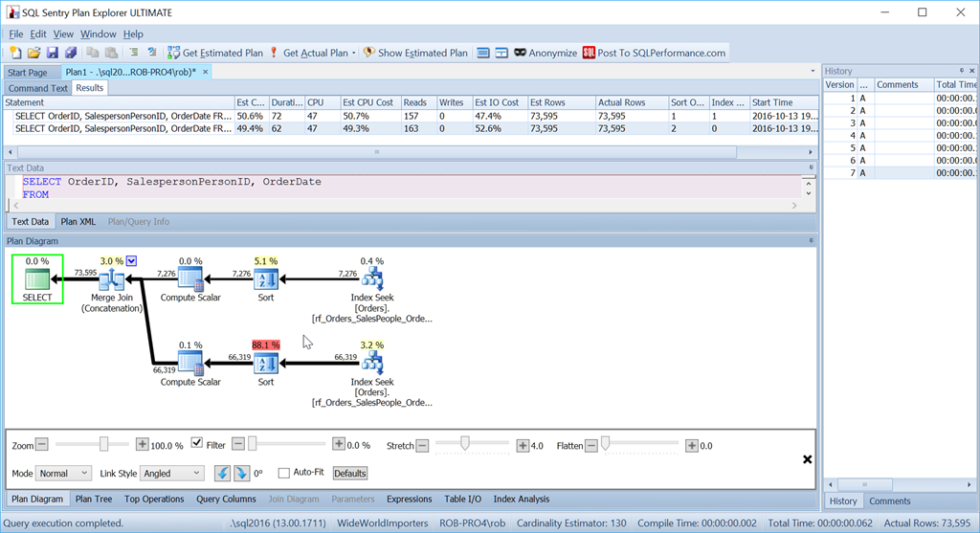Open the Get Actual Plan dropdown arrow
980x533 pixels.
354,54
